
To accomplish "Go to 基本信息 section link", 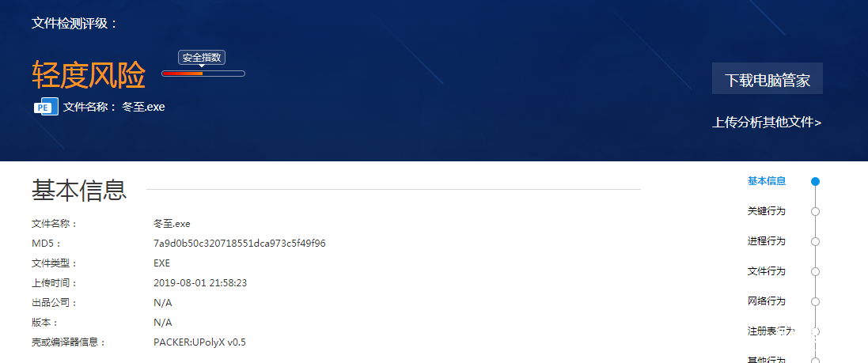I will point(767,181).
